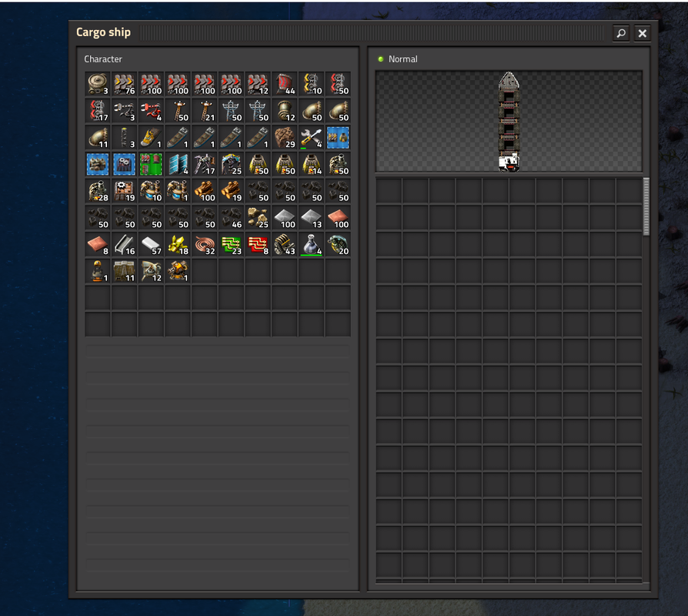Pick the repair pack stack of 4
This screenshot has width=688, height=616.
(x=311, y=137)
